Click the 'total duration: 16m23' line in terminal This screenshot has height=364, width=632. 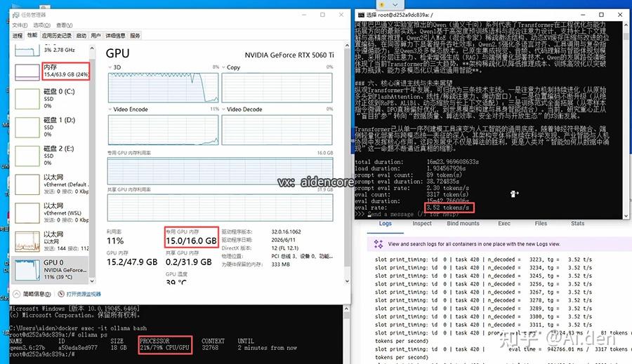[416, 162]
